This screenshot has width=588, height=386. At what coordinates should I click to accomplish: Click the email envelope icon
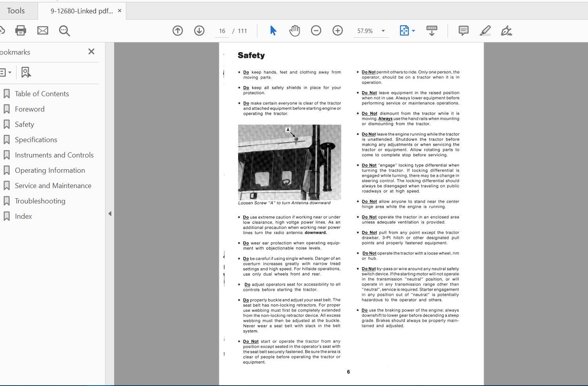pyautogui.click(x=42, y=31)
